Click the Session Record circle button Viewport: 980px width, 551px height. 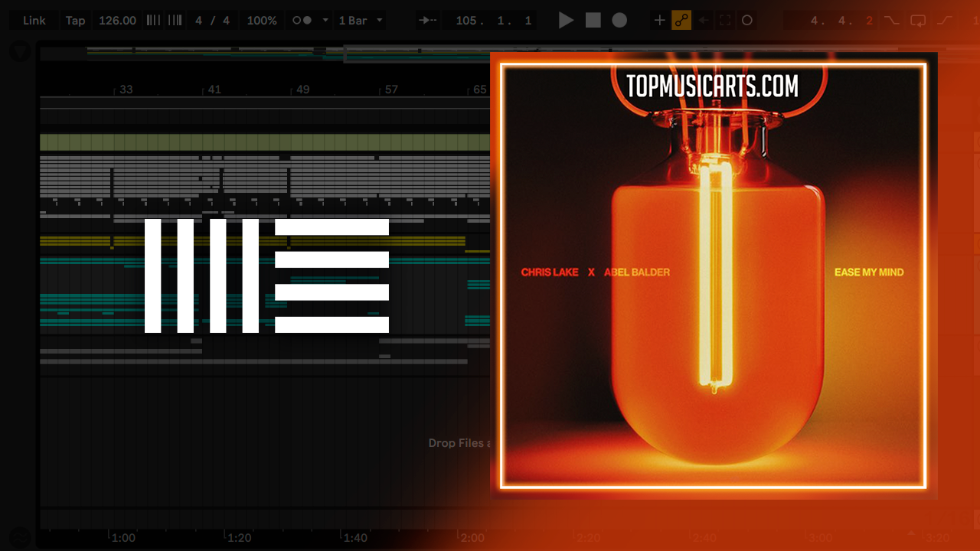[x=747, y=21]
